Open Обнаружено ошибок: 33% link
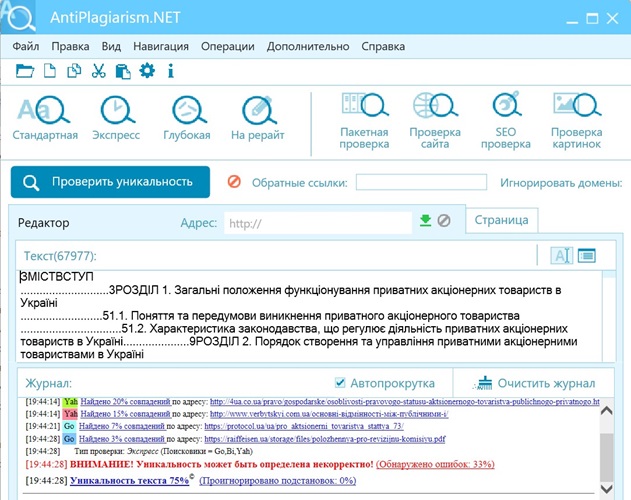This screenshot has width=631, height=500. (x=435, y=464)
